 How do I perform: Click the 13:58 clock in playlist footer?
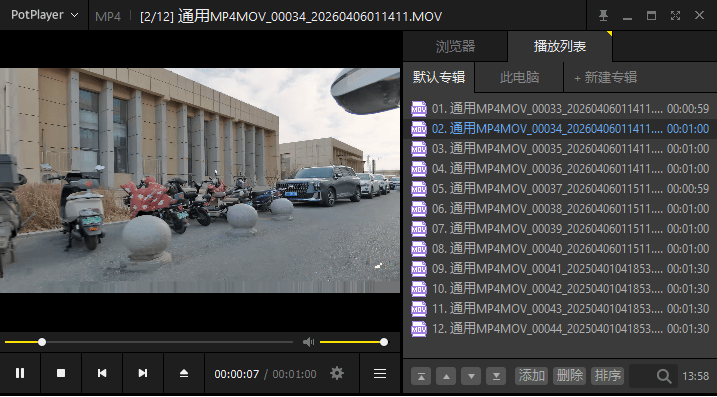[x=696, y=377]
